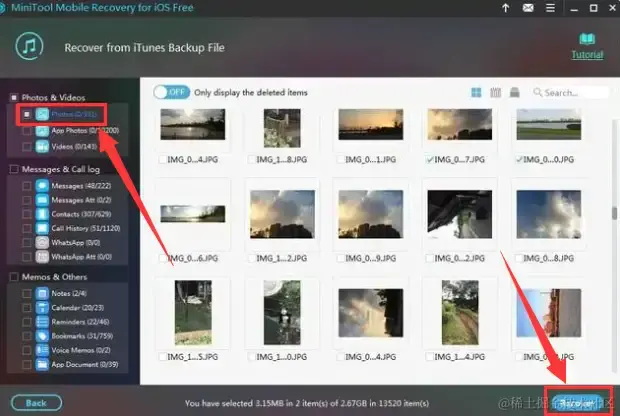Click the selection status text in footer
The height and width of the screenshot is (416, 620).
(x=307, y=403)
